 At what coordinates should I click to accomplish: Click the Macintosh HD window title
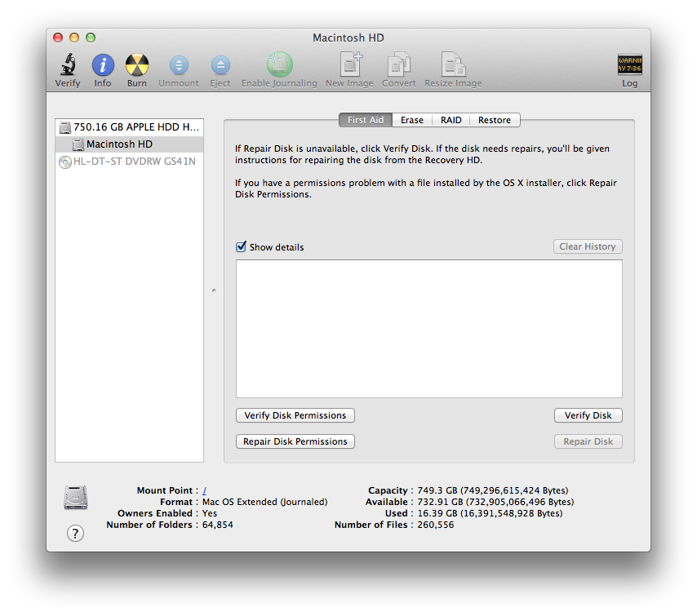click(x=348, y=38)
